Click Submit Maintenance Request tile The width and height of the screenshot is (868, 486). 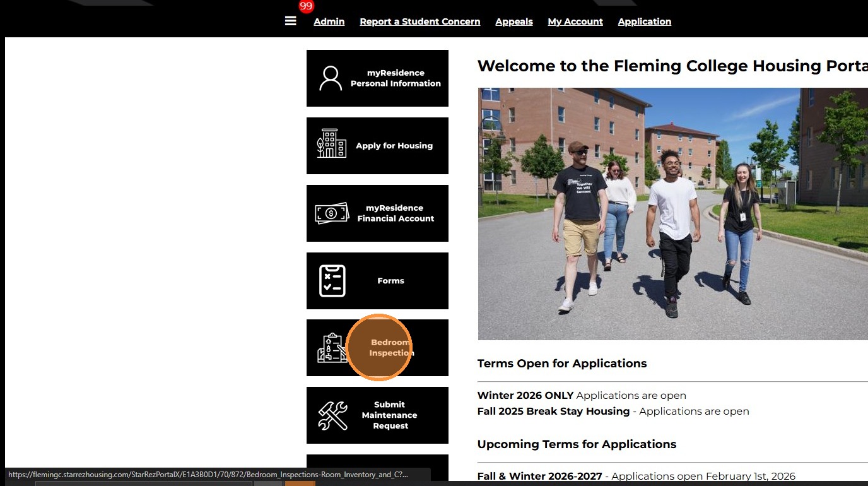tap(377, 415)
